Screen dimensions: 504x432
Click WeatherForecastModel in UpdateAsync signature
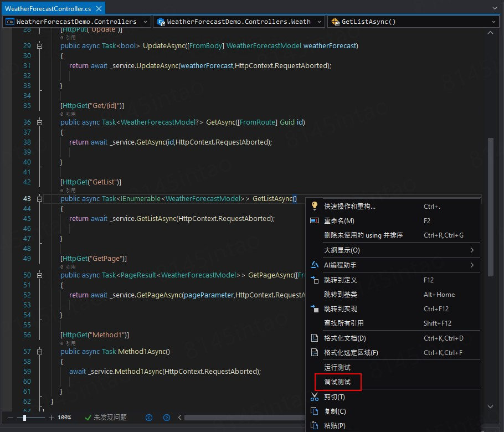tap(264, 46)
